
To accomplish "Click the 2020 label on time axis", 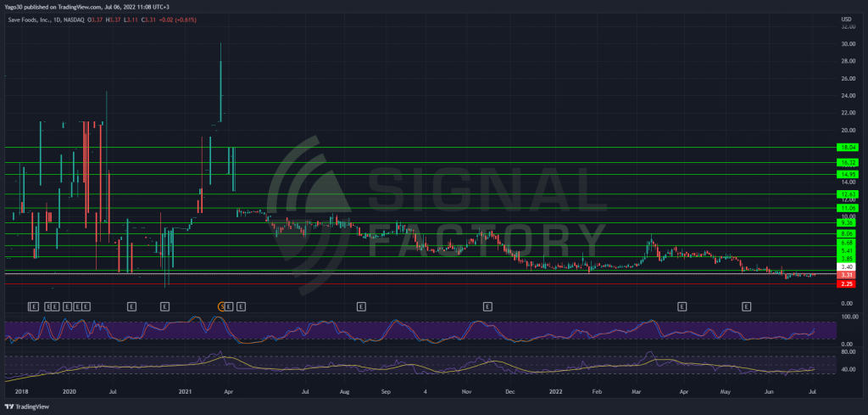I will click(x=70, y=392).
